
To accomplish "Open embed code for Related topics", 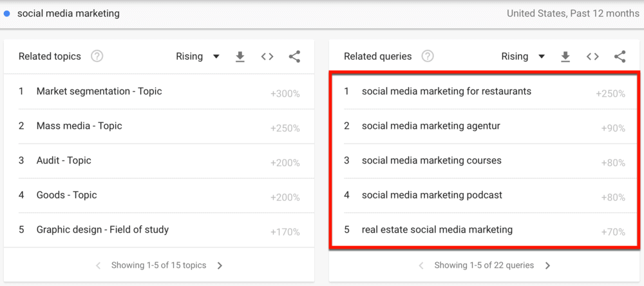I will point(267,57).
